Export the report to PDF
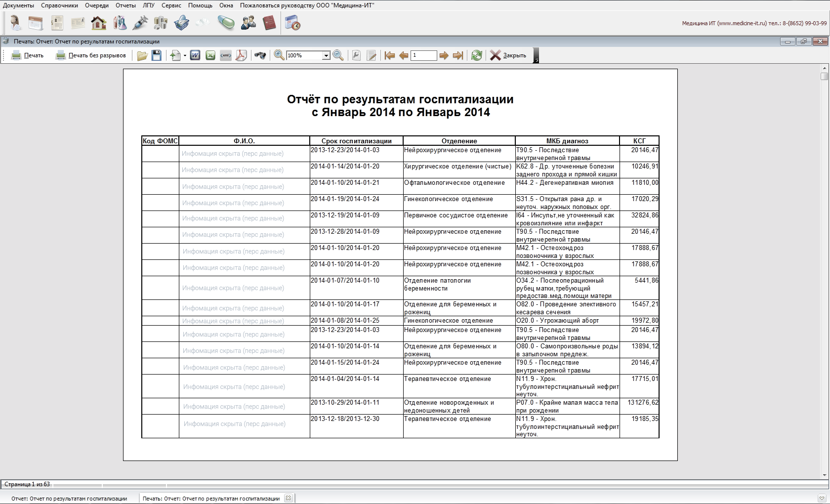Image resolution: width=830 pixels, height=504 pixels. coord(241,55)
